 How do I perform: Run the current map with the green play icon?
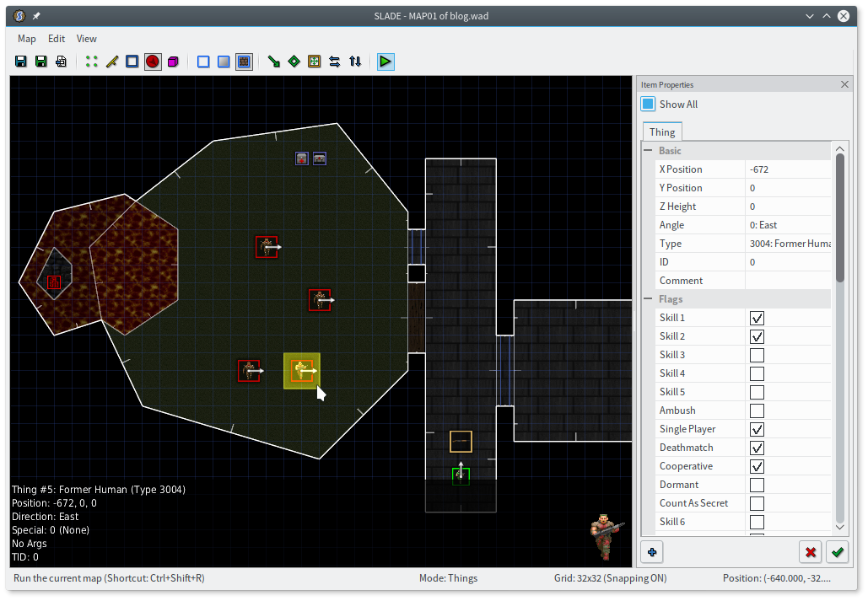point(385,62)
